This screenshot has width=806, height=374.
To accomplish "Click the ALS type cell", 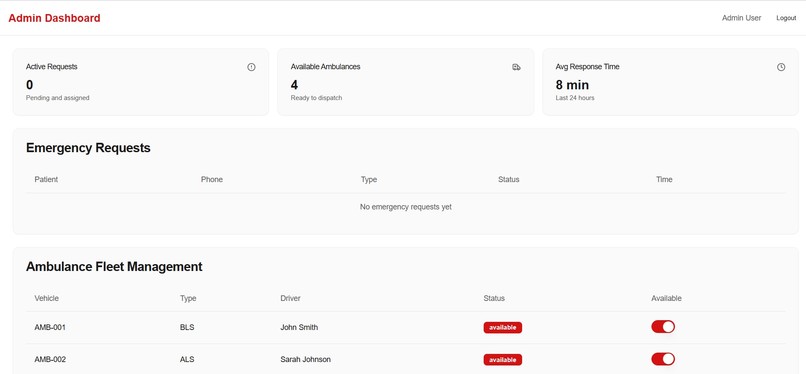I will click(187, 360).
